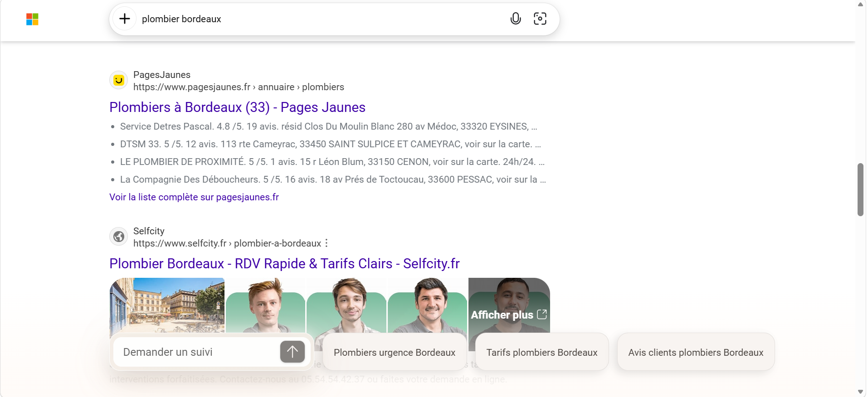
Task: Open the red-haired plumber portrait thumbnail
Action: (265, 306)
